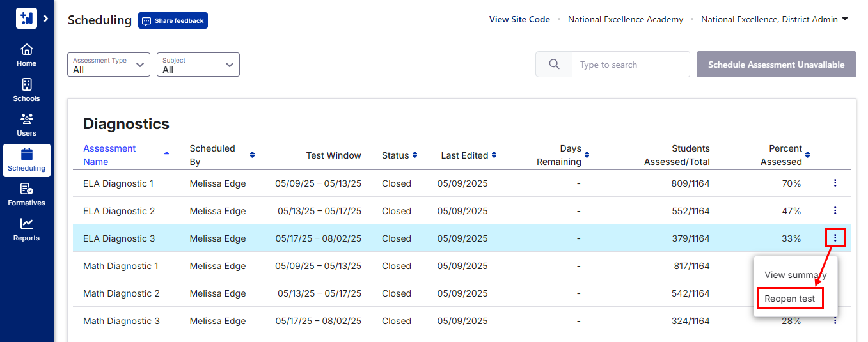Sort by Percent Assessed column
The width and height of the screenshot is (868, 342).
[x=785, y=155]
